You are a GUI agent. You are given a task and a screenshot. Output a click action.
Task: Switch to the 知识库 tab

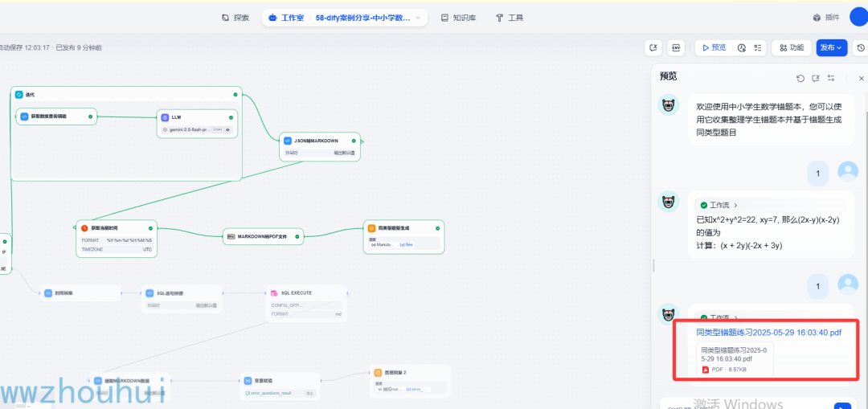458,18
